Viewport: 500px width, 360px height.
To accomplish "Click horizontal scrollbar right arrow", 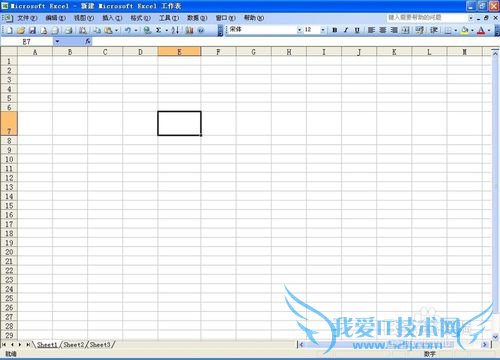I will coord(485,345).
